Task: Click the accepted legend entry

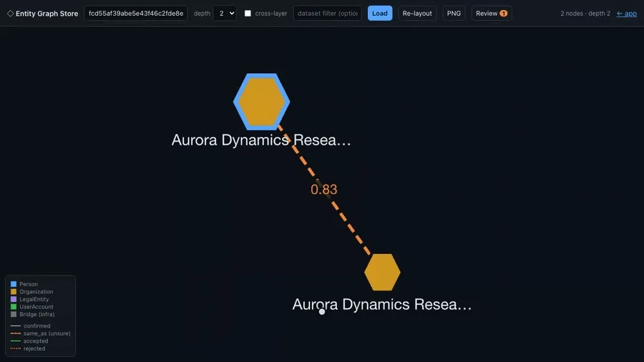Action: (x=29, y=341)
